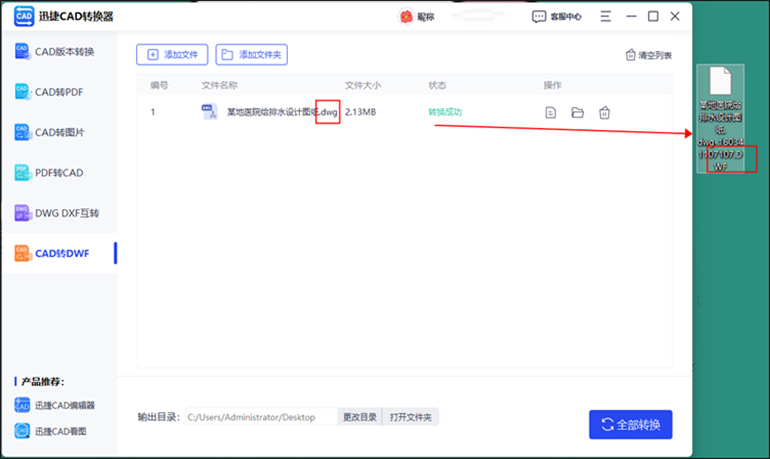Open 迅捷CAD编辑器 recommended product

coord(55,405)
